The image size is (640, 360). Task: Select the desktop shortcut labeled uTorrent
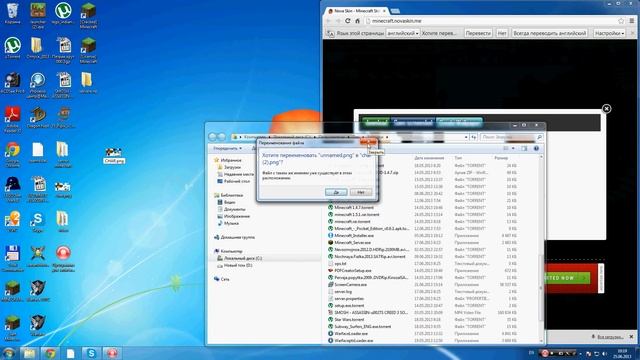13,48
